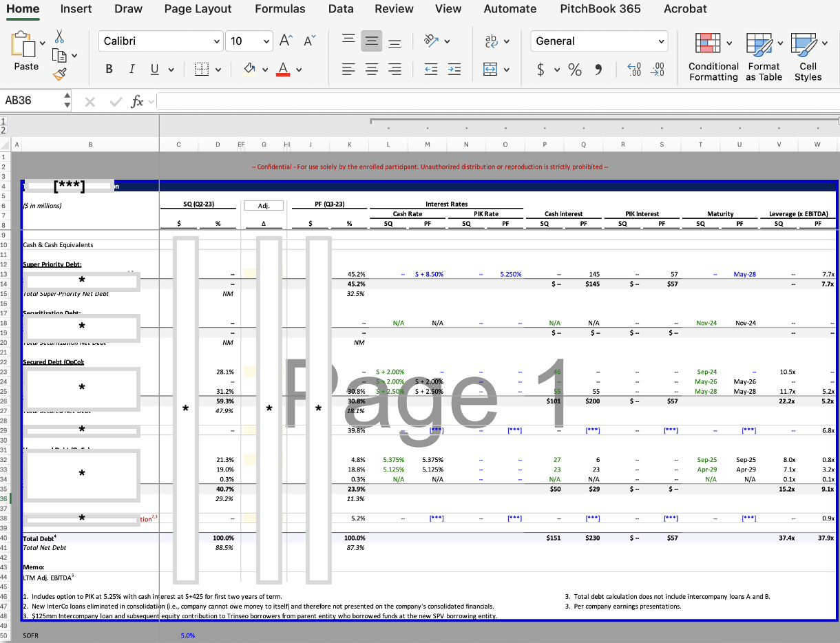This screenshot has width=840, height=643.
Task: Decrease font size with the smaller A
Action: [x=309, y=41]
